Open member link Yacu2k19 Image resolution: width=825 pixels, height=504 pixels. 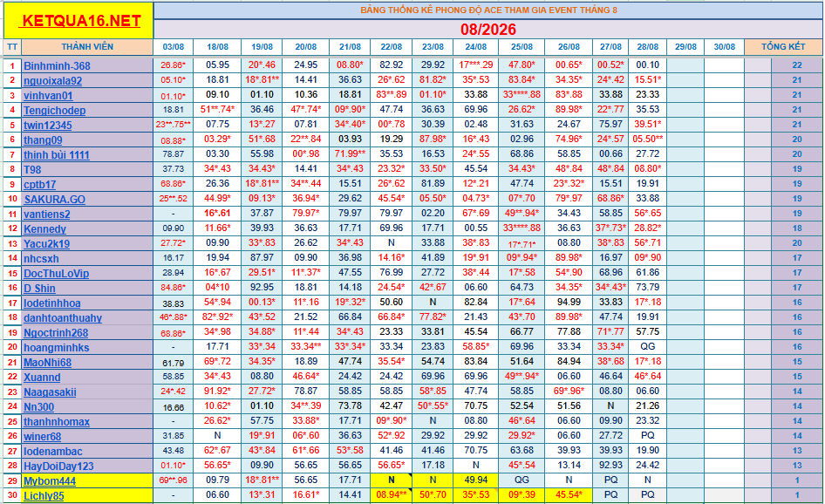pos(46,243)
